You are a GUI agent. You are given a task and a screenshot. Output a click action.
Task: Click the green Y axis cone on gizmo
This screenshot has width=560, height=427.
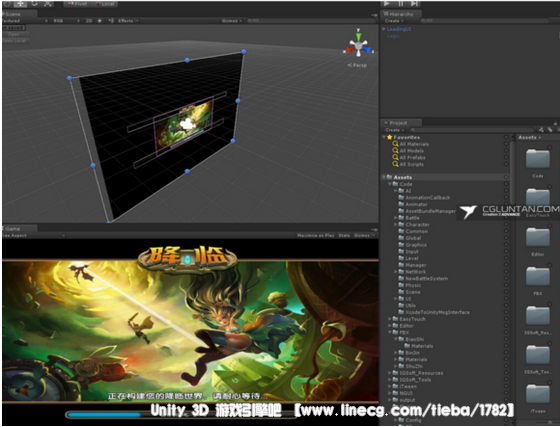point(358,36)
